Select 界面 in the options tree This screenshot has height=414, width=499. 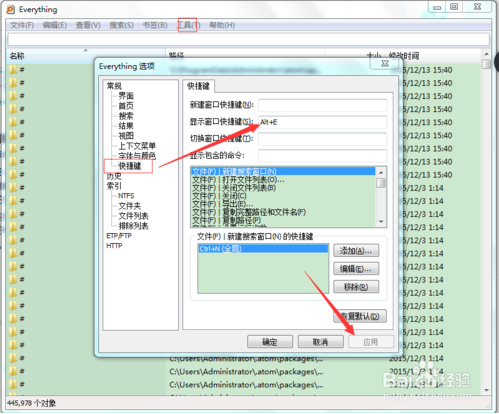[126, 96]
